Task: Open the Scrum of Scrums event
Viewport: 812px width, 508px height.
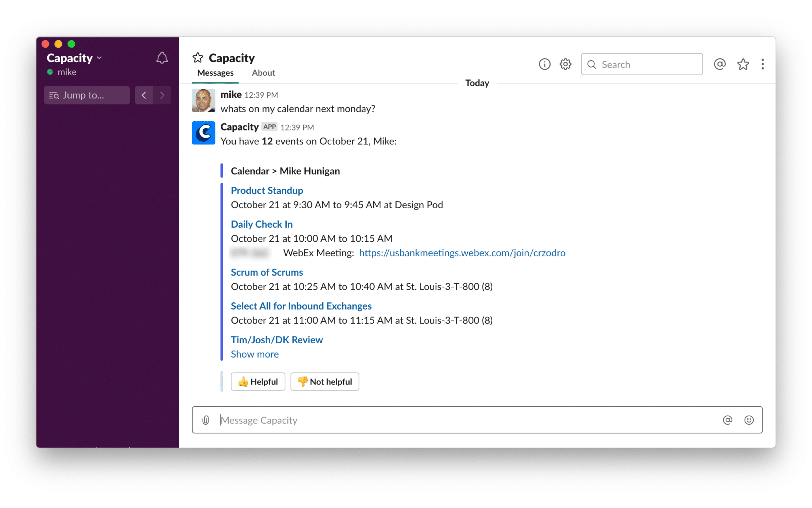Action: coord(267,272)
